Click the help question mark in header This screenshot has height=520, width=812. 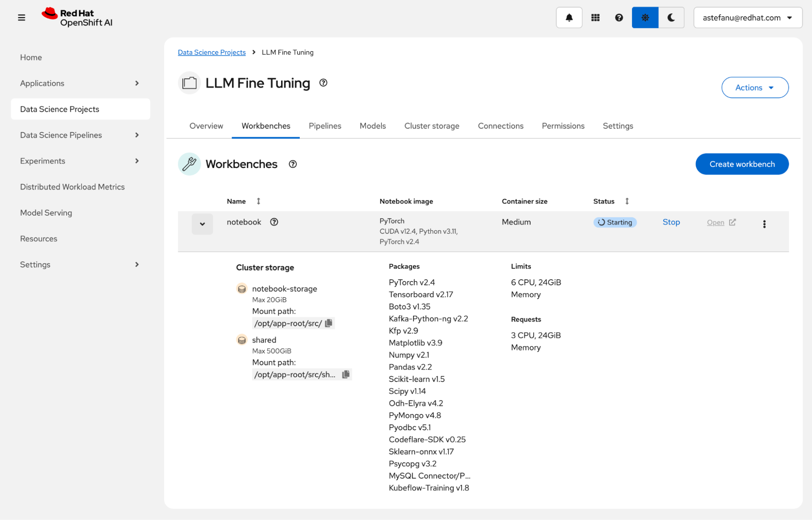coord(619,17)
